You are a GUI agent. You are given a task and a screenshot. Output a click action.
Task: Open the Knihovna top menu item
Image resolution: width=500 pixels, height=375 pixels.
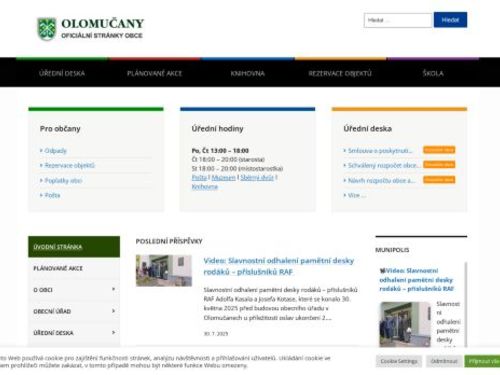(x=248, y=73)
